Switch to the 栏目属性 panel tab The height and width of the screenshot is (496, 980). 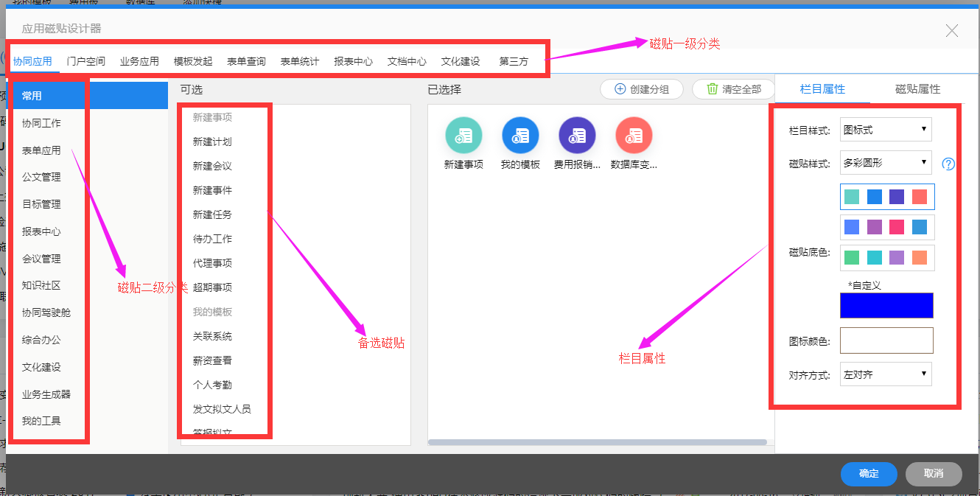822,89
